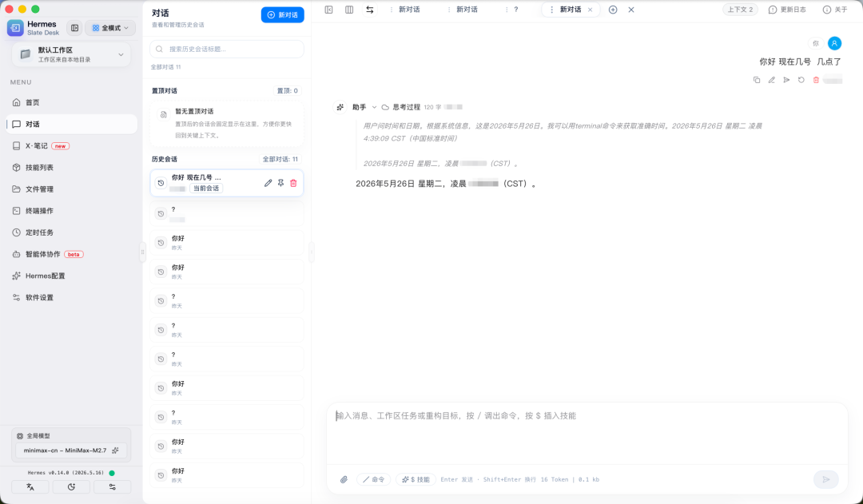
Task: Open 技能列表 in the sidebar
Action: point(72,167)
